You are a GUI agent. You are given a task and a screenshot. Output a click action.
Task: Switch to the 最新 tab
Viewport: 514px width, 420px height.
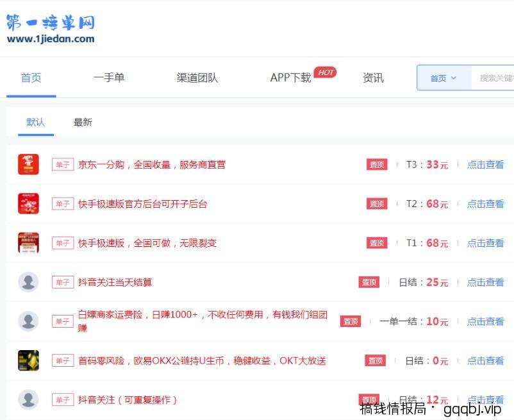82,122
